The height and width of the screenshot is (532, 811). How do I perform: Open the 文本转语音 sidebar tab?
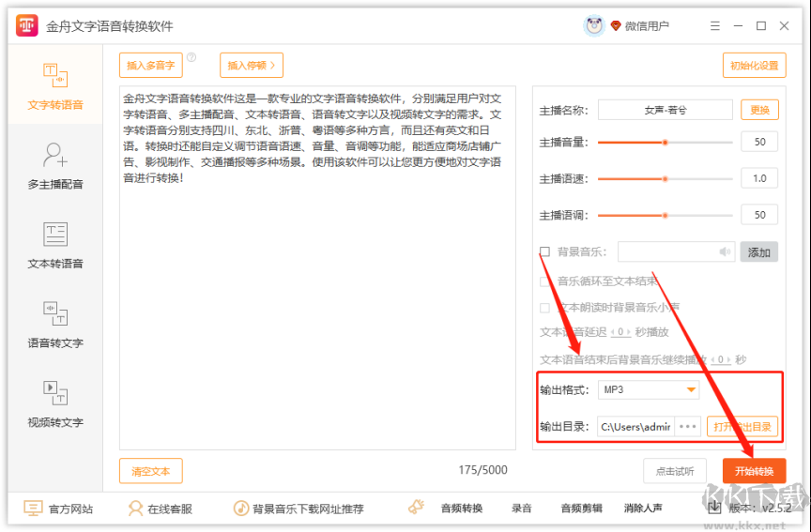[55, 245]
